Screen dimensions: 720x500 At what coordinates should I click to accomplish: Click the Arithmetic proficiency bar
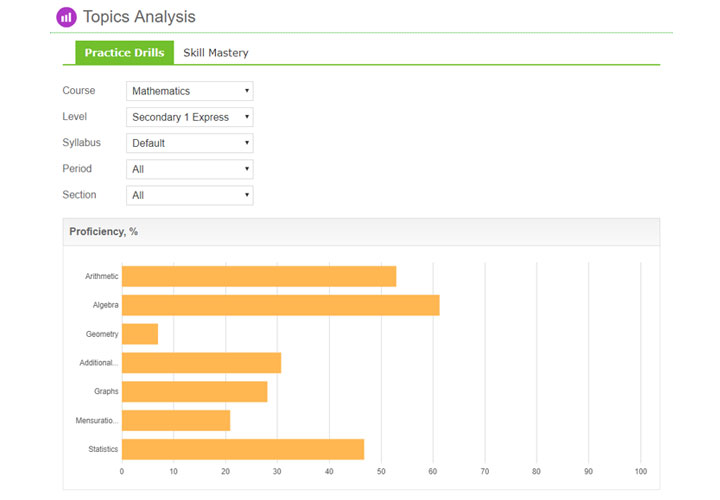[258, 276]
